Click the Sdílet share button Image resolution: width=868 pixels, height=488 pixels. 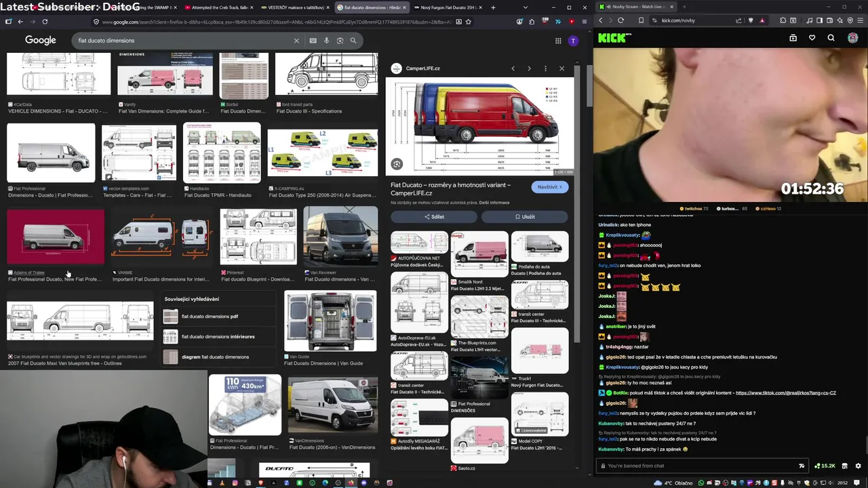point(434,217)
